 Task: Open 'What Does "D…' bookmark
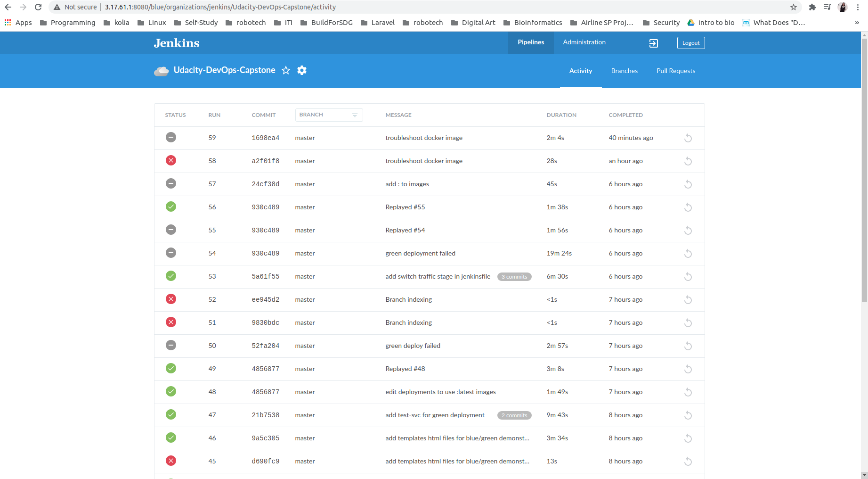tap(774, 23)
